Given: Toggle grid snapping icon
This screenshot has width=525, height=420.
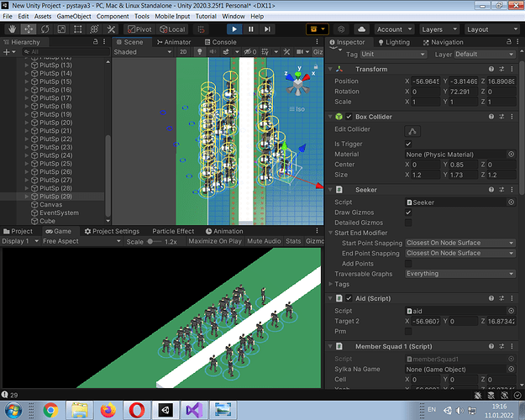Looking at the screenshot, I should coord(201,29).
